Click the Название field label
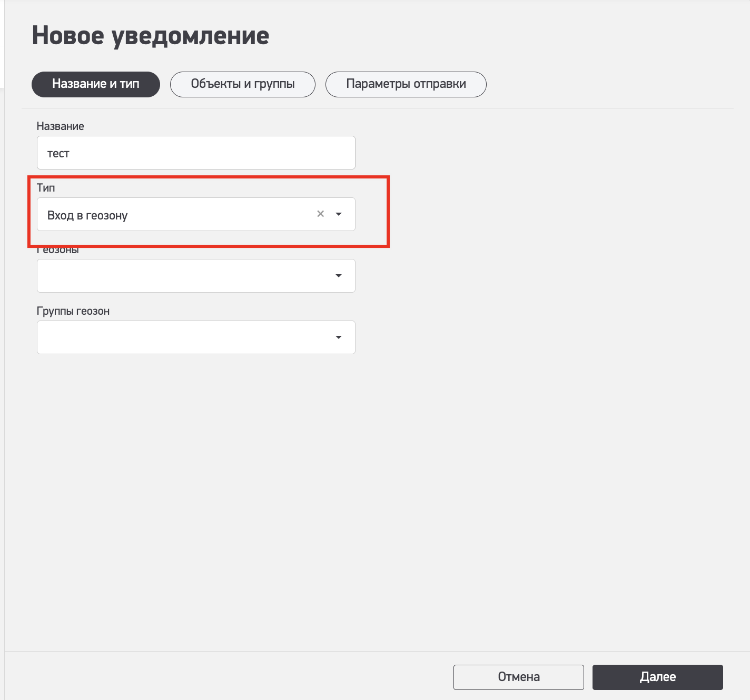The width and height of the screenshot is (750, 700). (x=61, y=126)
